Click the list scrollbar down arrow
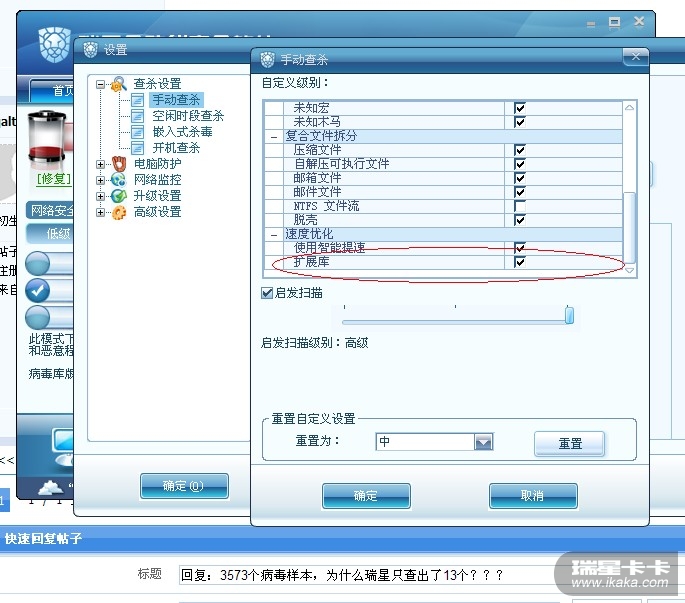This screenshot has width=685, height=603. click(630, 270)
